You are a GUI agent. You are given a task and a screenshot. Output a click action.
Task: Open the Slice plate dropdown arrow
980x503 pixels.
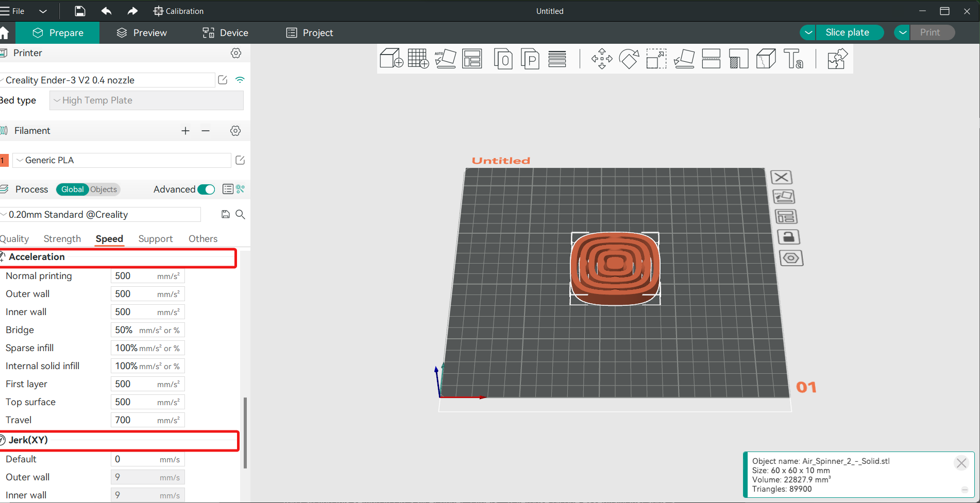coord(808,32)
